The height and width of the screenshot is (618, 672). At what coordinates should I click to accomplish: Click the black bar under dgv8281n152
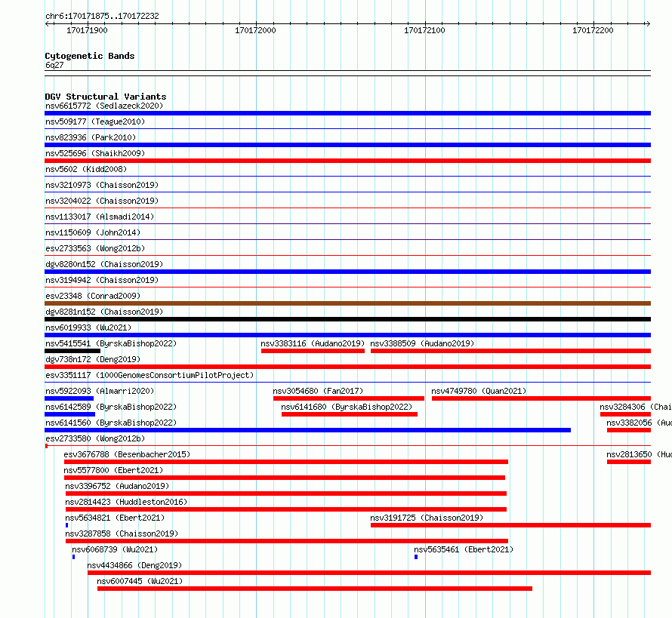click(x=347, y=319)
